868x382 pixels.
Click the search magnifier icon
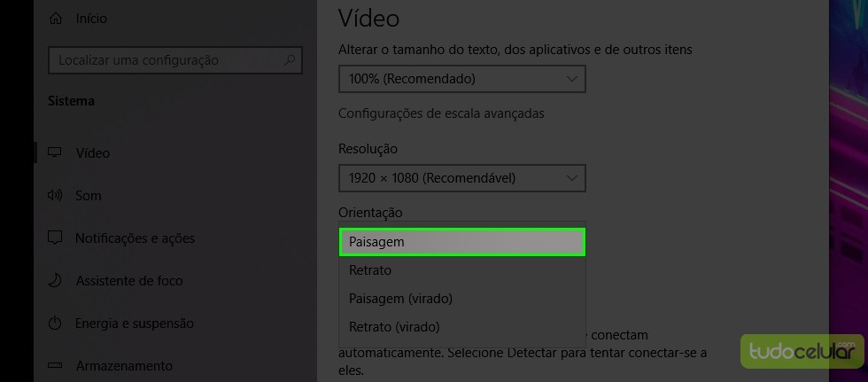click(x=290, y=60)
